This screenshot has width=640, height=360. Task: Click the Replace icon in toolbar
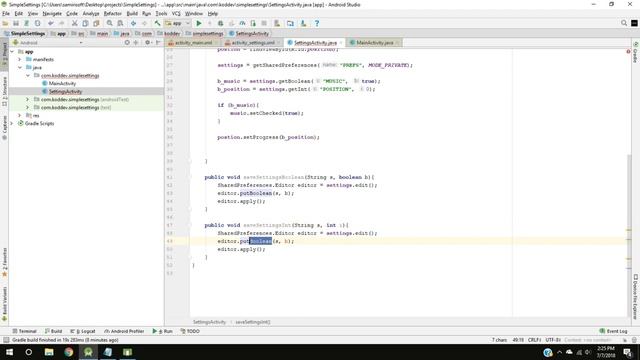pyautogui.click(x=120, y=23)
